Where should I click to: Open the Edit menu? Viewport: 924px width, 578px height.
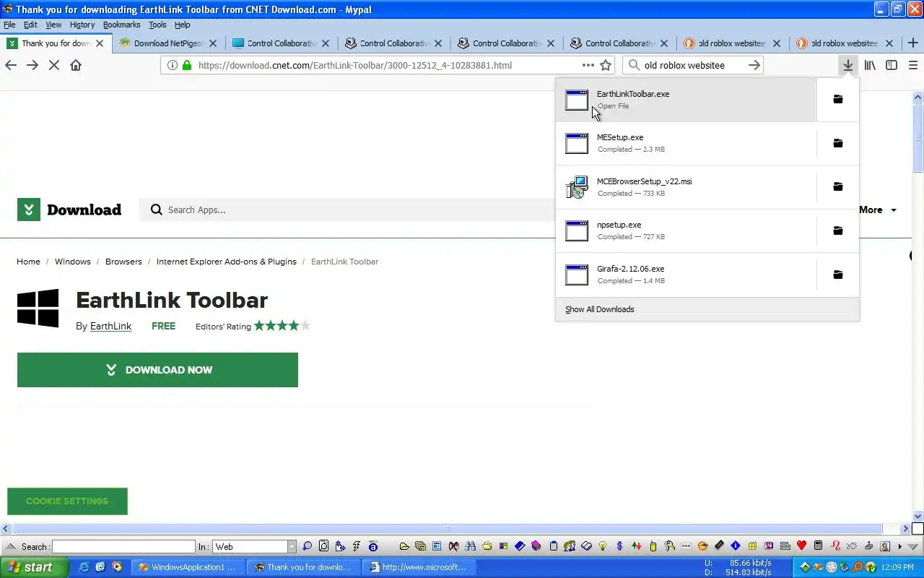pyautogui.click(x=30, y=25)
